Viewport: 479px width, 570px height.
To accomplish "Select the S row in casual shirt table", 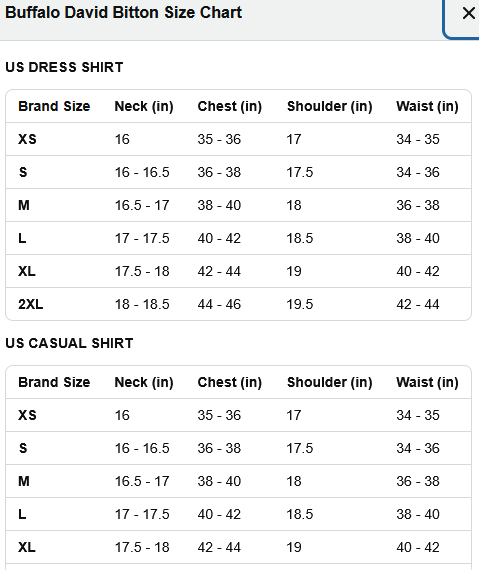I will point(238,448).
